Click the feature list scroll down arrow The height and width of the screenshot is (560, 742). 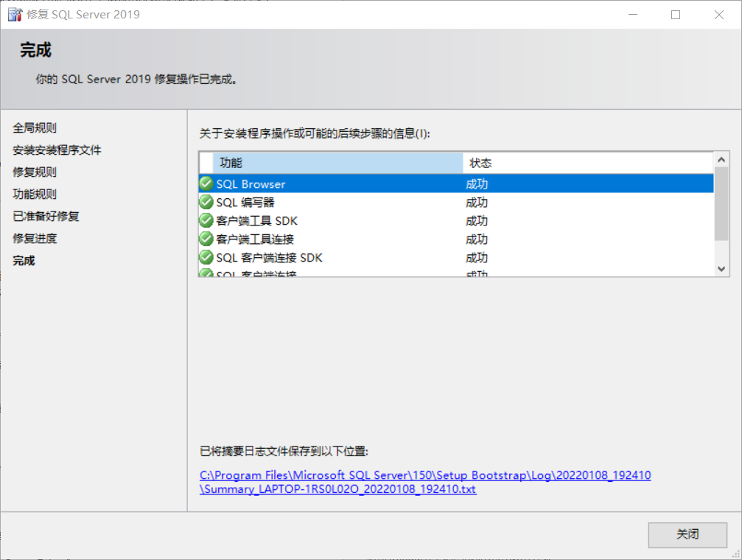pyautogui.click(x=721, y=269)
